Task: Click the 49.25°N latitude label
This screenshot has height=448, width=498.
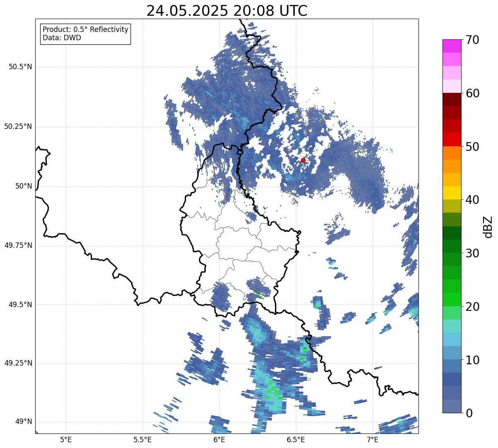Action: coord(18,363)
